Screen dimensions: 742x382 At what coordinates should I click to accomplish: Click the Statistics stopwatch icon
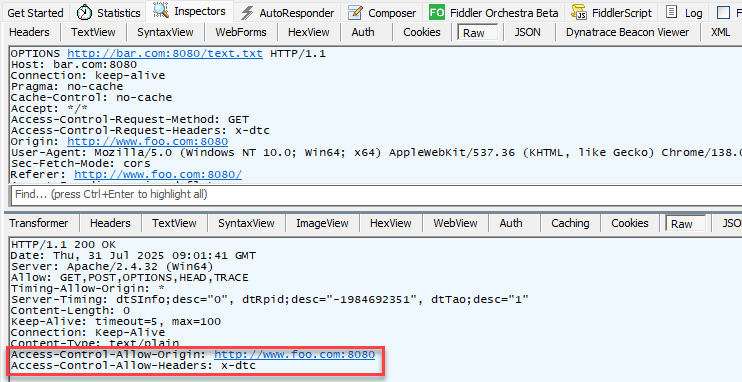point(84,12)
